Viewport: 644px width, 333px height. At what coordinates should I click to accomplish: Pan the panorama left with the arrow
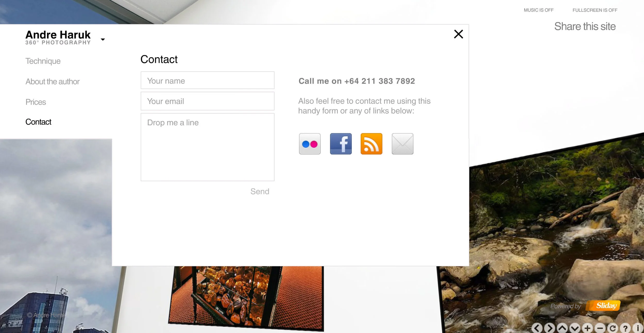(537, 328)
